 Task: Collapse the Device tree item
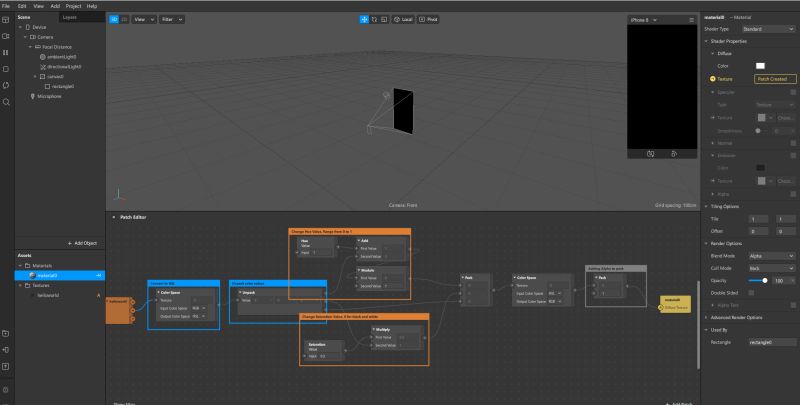[x=20, y=27]
